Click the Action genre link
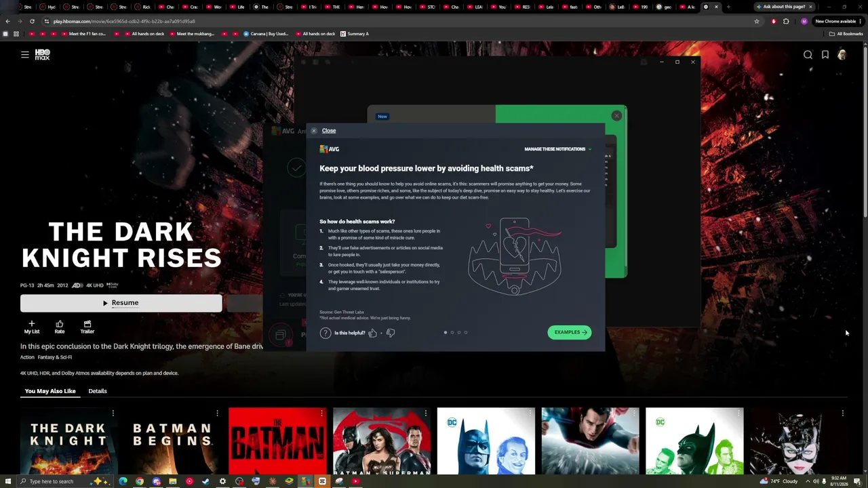 [x=27, y=357]
